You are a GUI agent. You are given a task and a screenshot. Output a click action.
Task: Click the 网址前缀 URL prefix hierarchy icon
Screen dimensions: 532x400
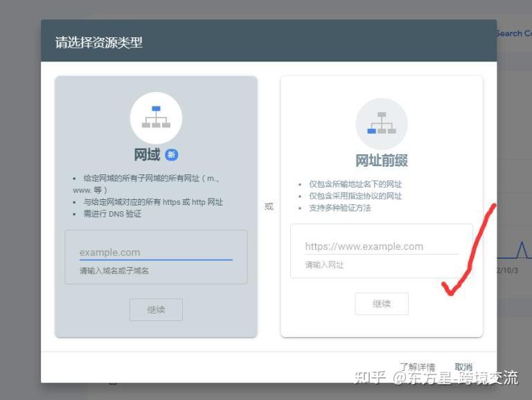pos(382,124)
